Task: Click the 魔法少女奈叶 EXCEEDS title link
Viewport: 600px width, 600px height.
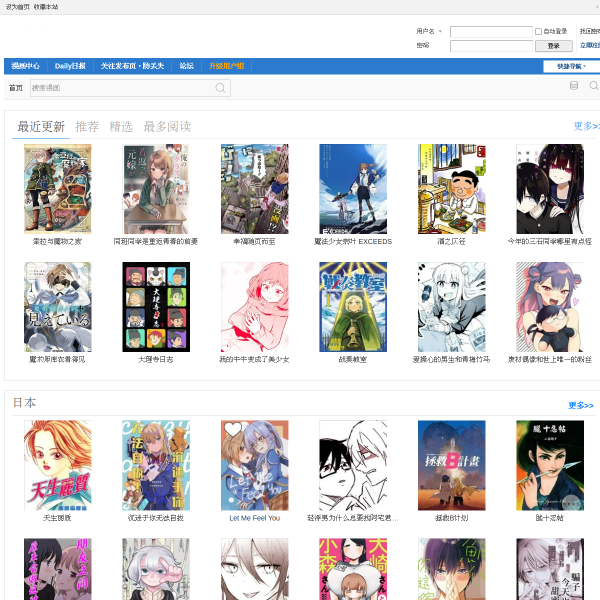Action: tap(353, 241)
